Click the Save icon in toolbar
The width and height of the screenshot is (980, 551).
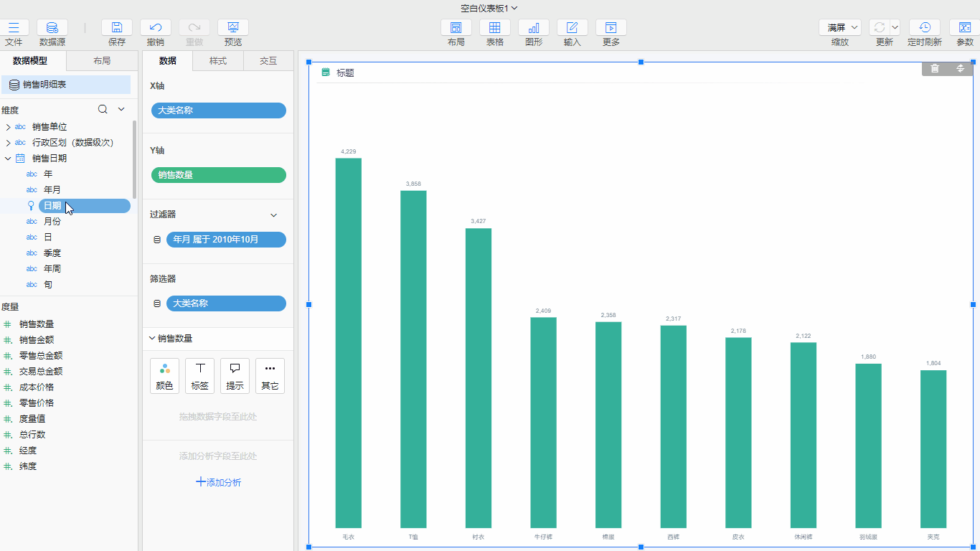tap(117, 28)
